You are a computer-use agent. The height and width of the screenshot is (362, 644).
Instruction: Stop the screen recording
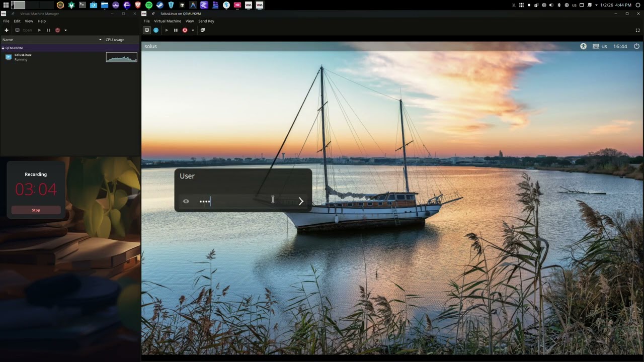[x=36, y=210]
